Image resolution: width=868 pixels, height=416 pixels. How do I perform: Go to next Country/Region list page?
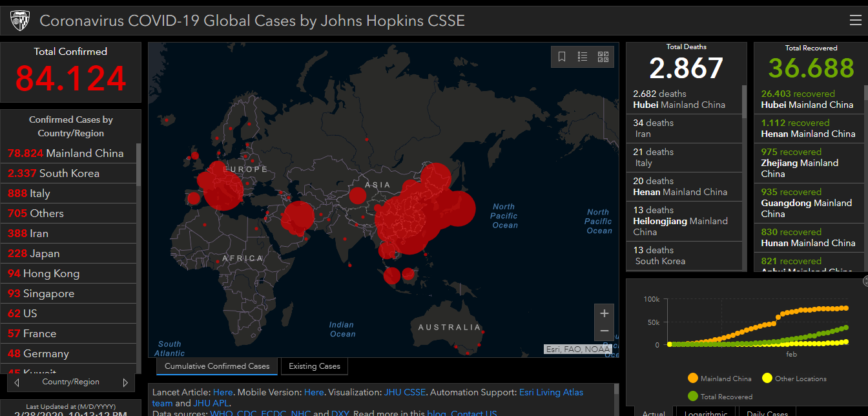click(125, 382)
